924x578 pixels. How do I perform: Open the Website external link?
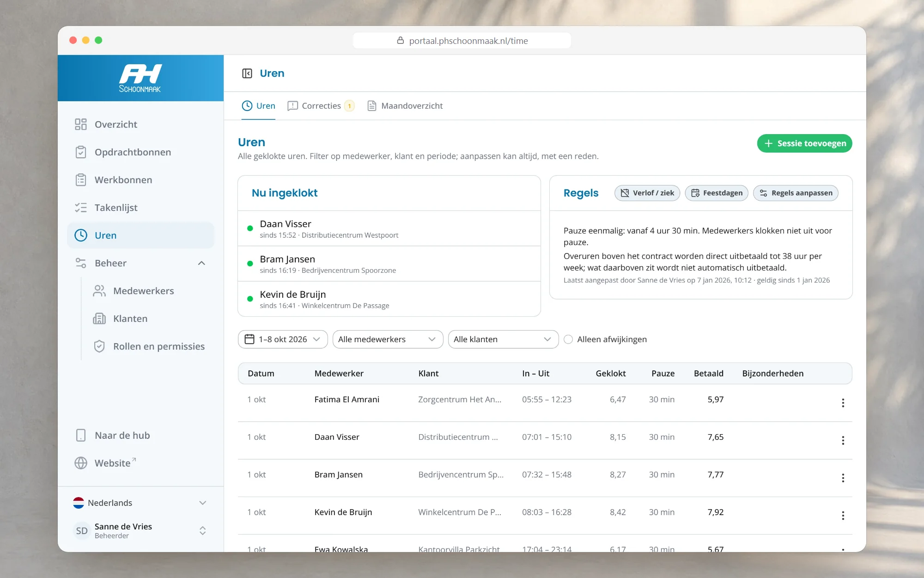pos(141,463)
